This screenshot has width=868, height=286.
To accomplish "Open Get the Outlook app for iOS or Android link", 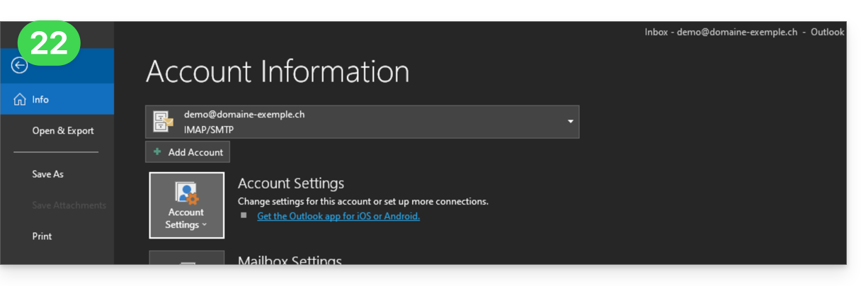I will click(x=338, y=216).
